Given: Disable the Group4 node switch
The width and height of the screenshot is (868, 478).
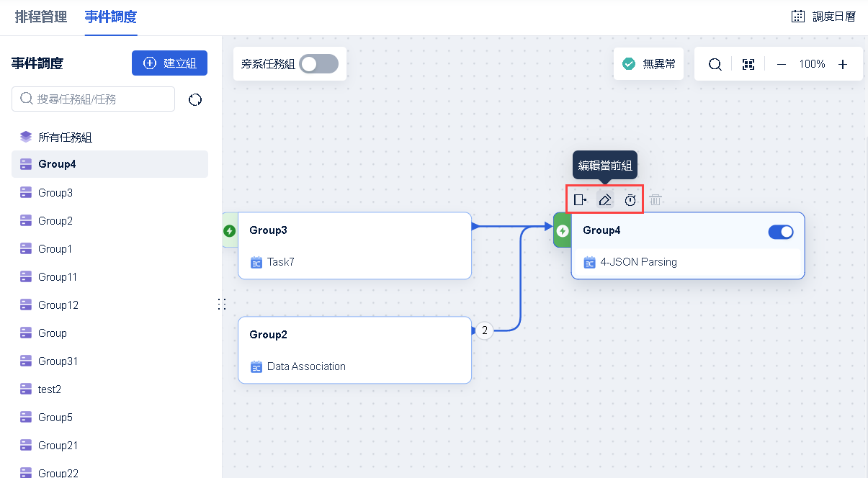Looking at the screenshot, I should click(781, 231).
